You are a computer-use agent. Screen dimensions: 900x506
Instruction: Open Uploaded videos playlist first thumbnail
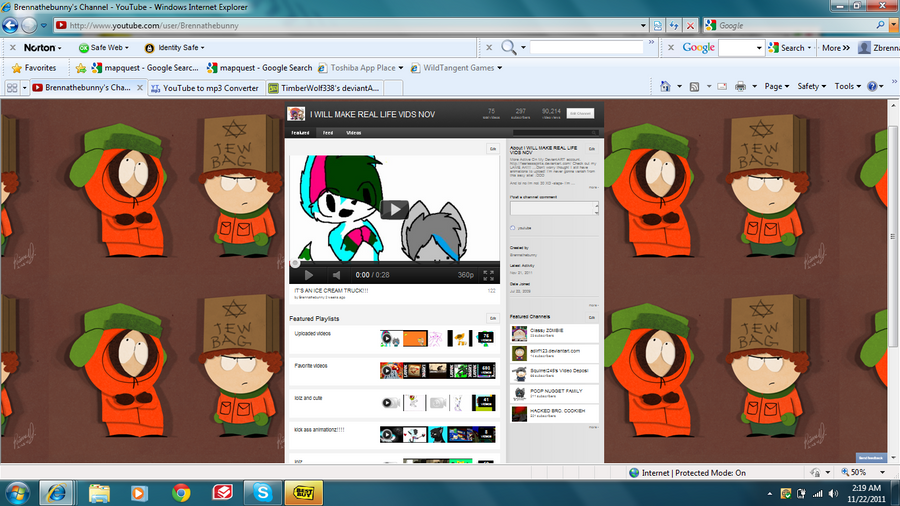point(390,338)
